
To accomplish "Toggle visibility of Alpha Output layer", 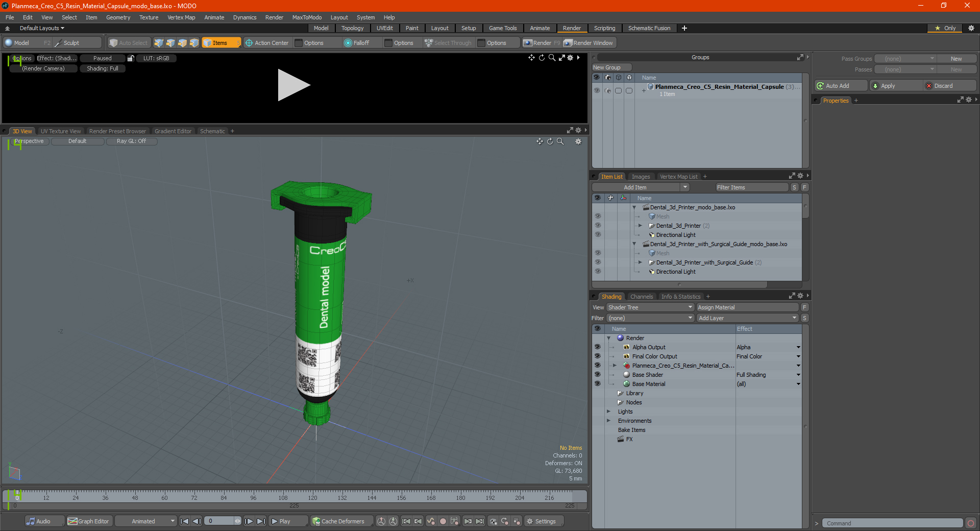I will click(597, 347).
